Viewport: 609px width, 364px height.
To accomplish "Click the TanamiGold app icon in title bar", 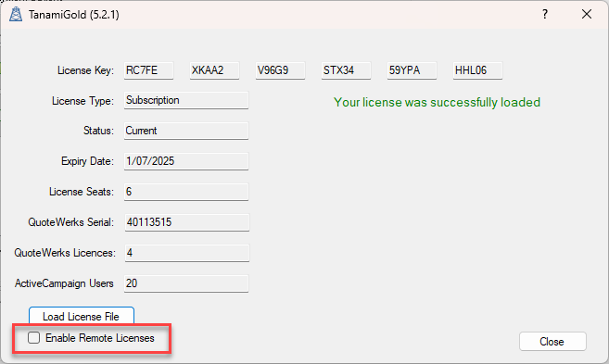I will (x=16, y=15).
